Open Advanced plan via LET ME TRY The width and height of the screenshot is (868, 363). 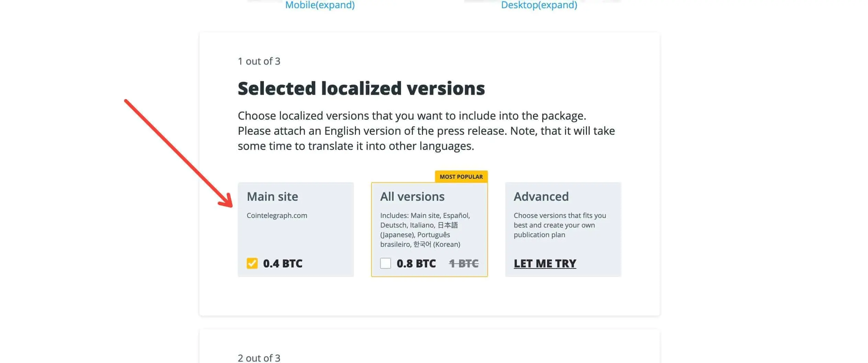tap(544, 263)
